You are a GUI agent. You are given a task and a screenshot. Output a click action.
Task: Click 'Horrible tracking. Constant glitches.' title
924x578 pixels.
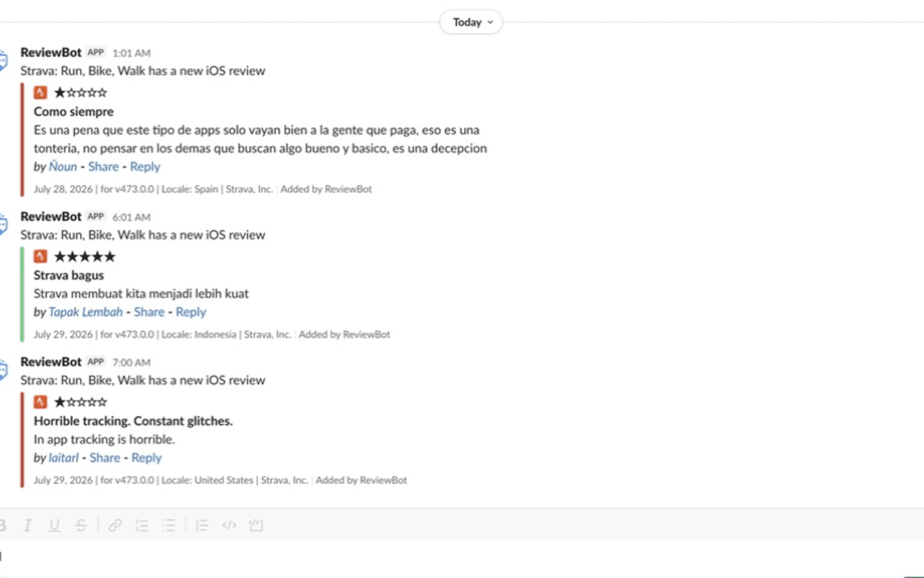[133, 421]
